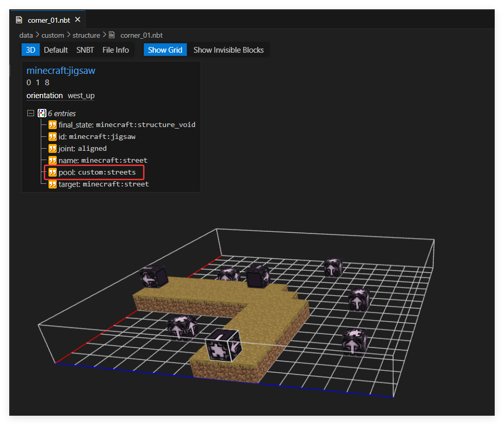Click the string icon for joint entry
The image size is (504, 425).
coord(53,149)
